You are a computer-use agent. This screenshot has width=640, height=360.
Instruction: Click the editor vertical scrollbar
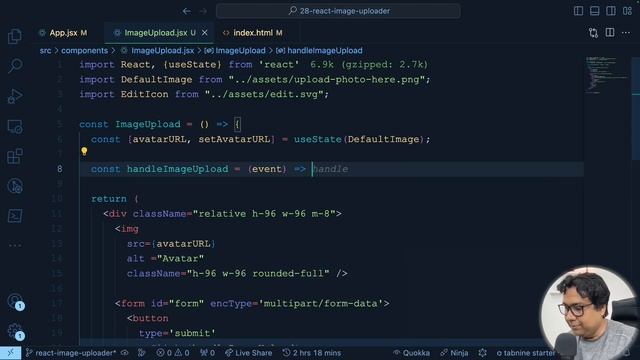click(x=636, y=108)
